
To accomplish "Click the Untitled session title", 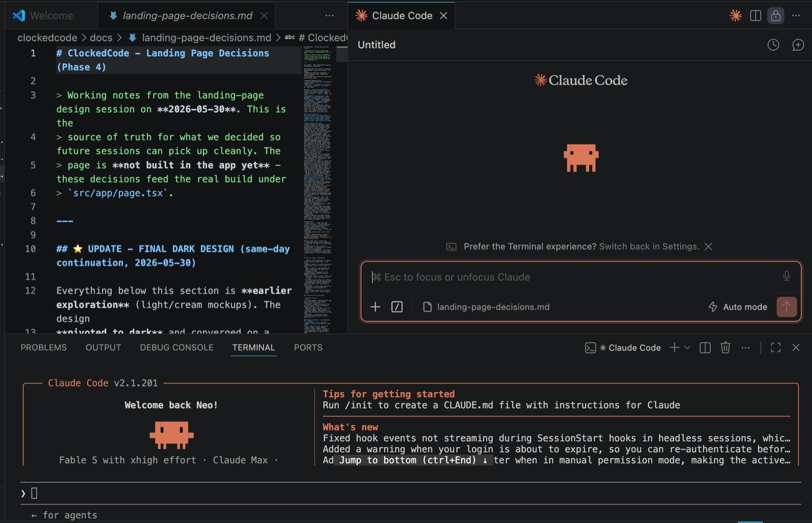I will point(377,45).
